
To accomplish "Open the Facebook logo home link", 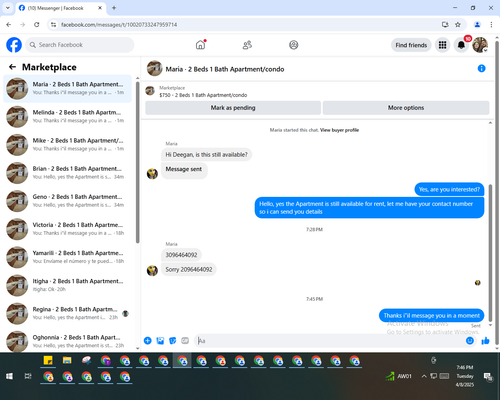I will pos(14,45).
